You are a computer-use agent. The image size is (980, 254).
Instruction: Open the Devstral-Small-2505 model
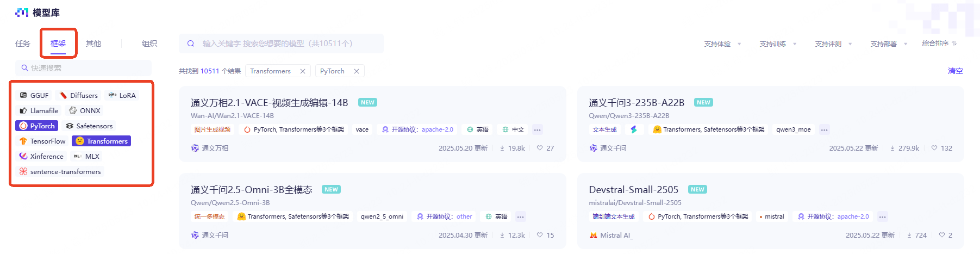[634, 190]
